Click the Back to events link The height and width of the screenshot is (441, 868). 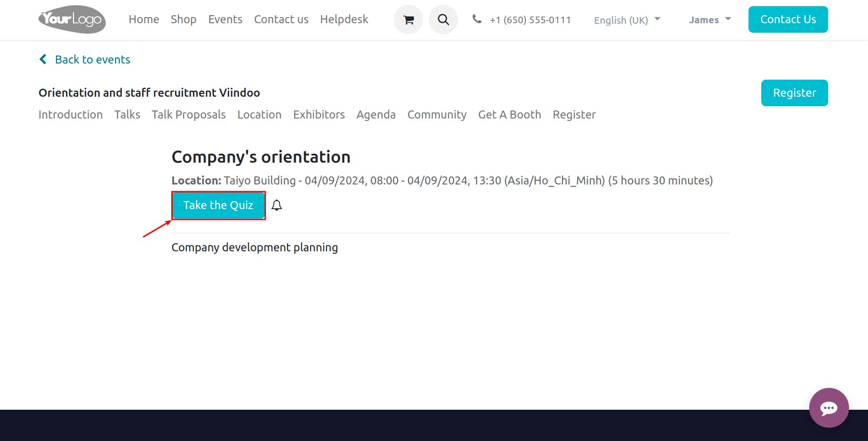(92, 60)
